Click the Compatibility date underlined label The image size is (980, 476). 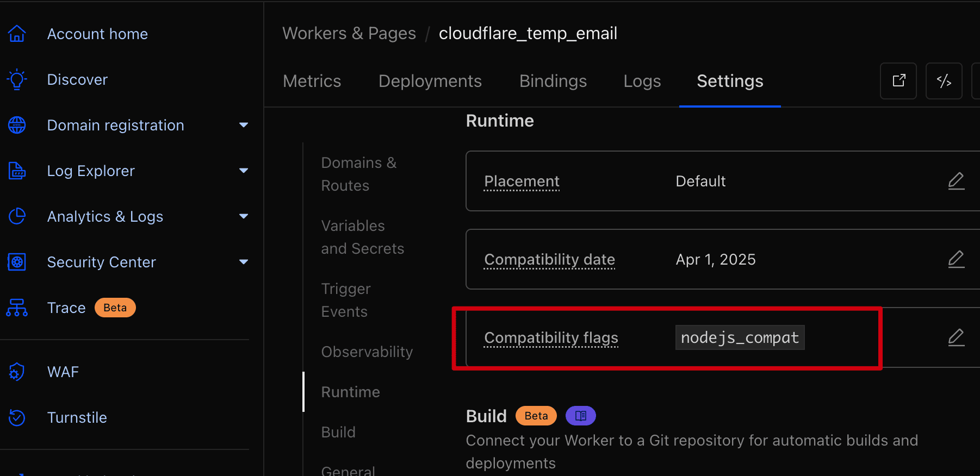(549, 259)
